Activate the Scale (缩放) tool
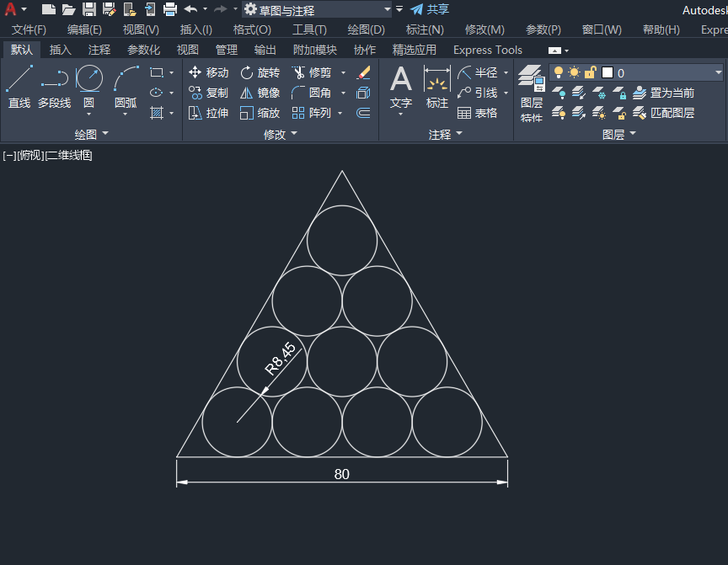The height and width of the screenshot is (565, 728). 260,113
